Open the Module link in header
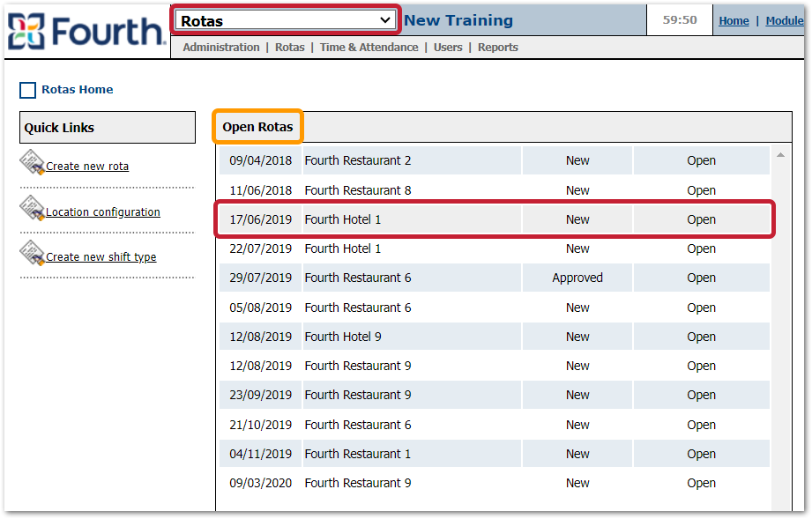812x519 pixels. pos(785,20)
